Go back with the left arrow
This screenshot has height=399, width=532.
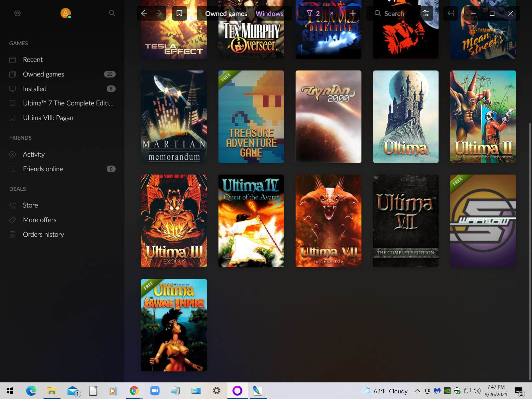[x=144, y=13]
